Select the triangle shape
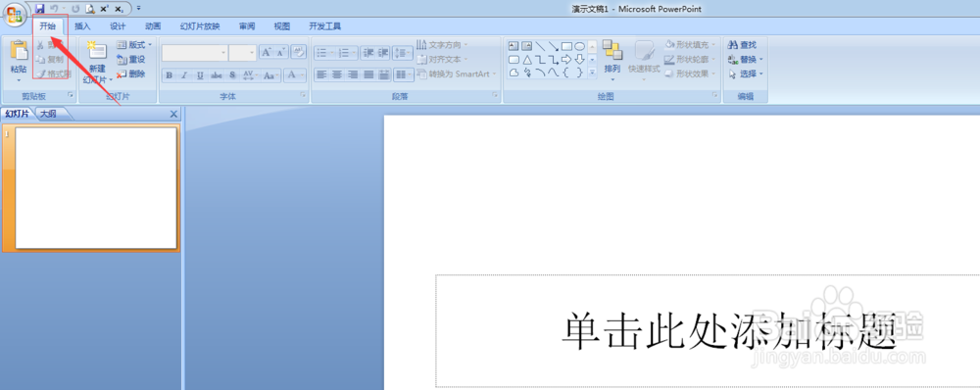The width and height of the screenshot is (980, 390). (x=527, y=60)
